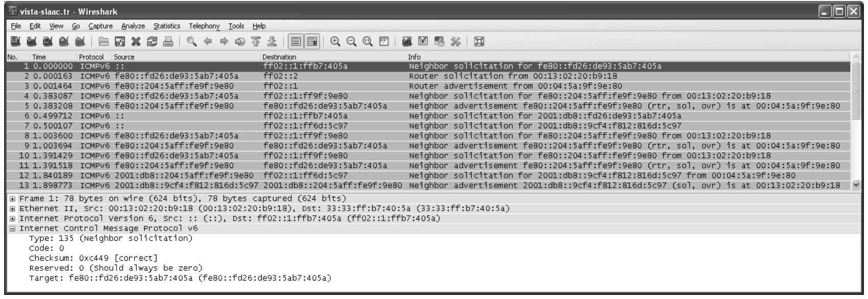This screenshot has width=868, height=299.
Task: Open the Statistics menu
Action: tap(167, 26)
